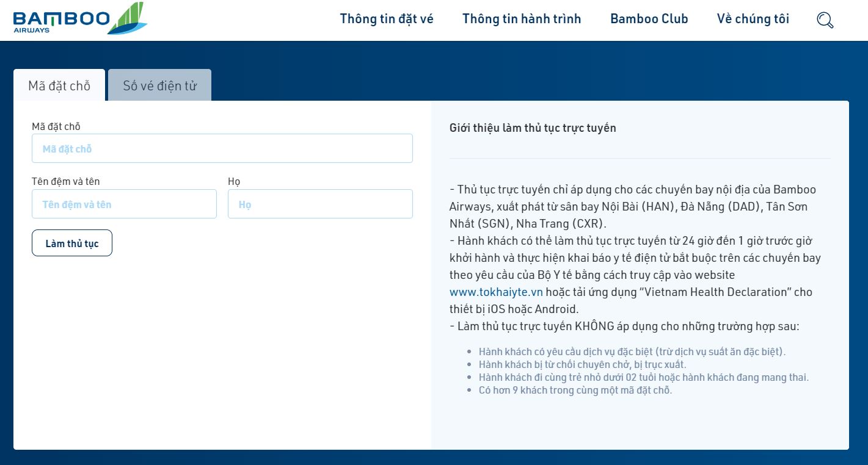Focus the Mã đặt chỗ input field

pyautogui.click(x=222, y=148)
